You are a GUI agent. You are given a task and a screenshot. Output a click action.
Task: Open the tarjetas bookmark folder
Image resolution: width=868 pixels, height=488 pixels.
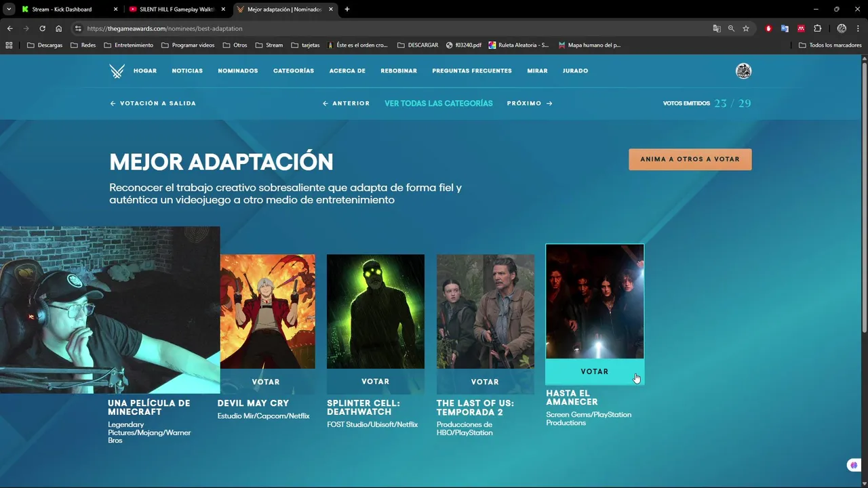click(305, 45)
